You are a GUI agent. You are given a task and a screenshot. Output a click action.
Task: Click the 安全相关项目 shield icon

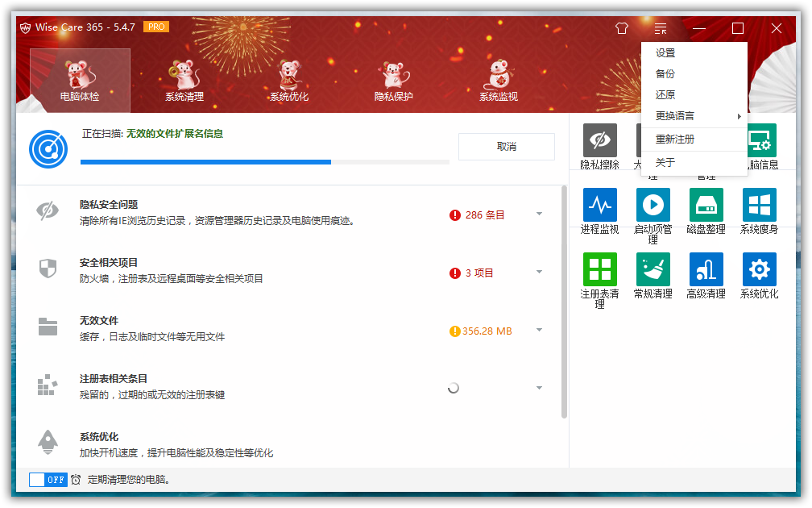pos(48,269)
